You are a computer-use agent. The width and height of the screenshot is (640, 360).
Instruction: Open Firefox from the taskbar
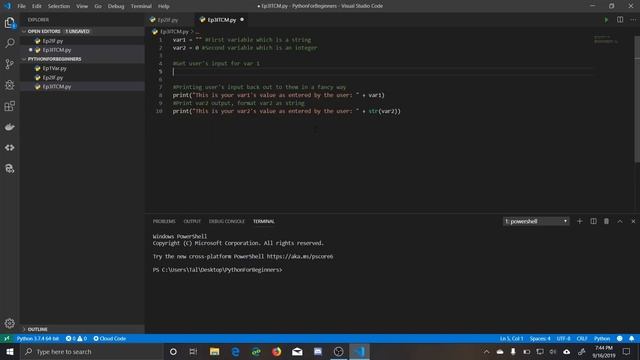pos(276,351)
